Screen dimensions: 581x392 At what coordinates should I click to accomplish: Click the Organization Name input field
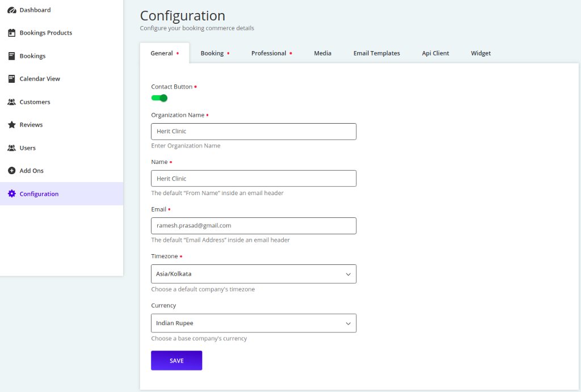point(253,132)
